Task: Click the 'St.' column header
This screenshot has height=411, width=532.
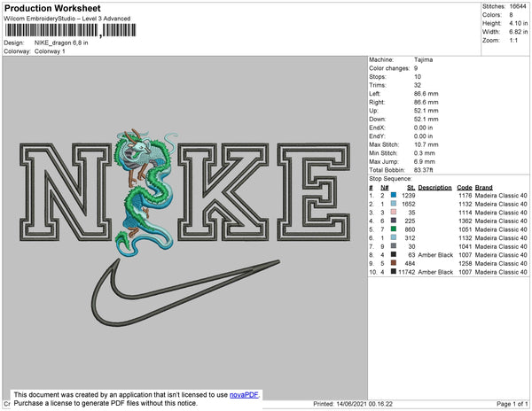Action: [x=411, y=188]
